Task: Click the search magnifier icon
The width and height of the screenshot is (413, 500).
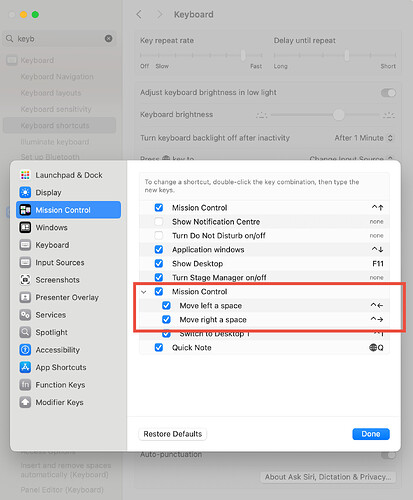Action: tap(10, 39)
